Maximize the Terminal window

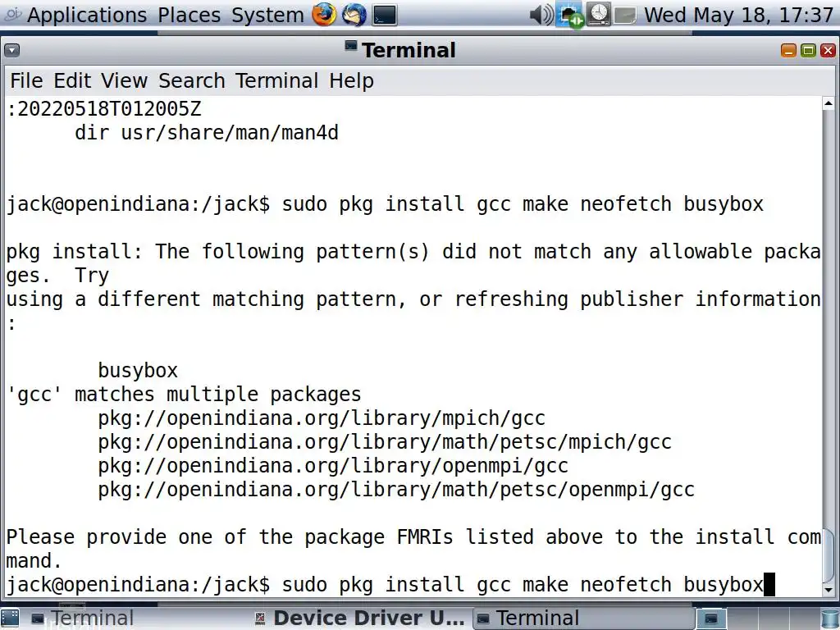coord(808,50)
